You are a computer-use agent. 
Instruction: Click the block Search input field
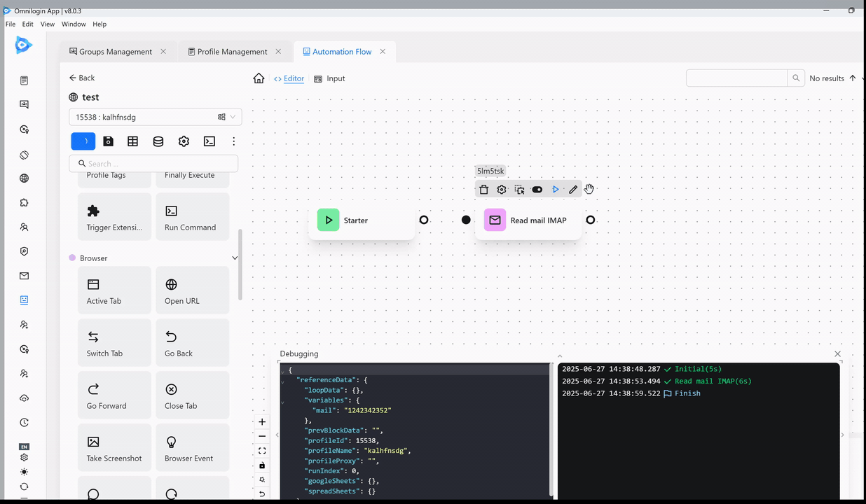(x=154, y=164)
